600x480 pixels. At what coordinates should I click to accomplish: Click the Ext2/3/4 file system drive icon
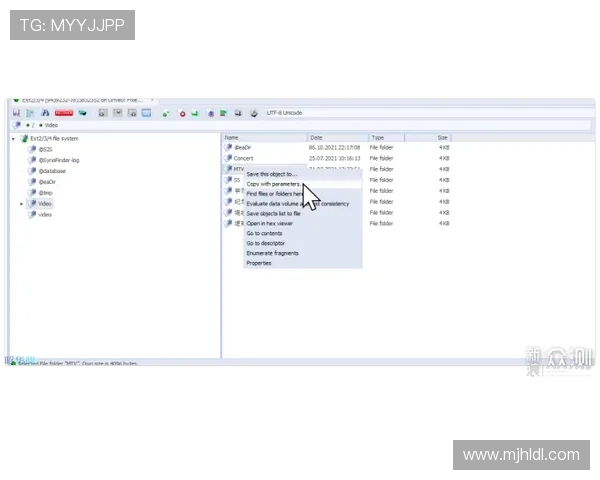click(x=25, y=138)
